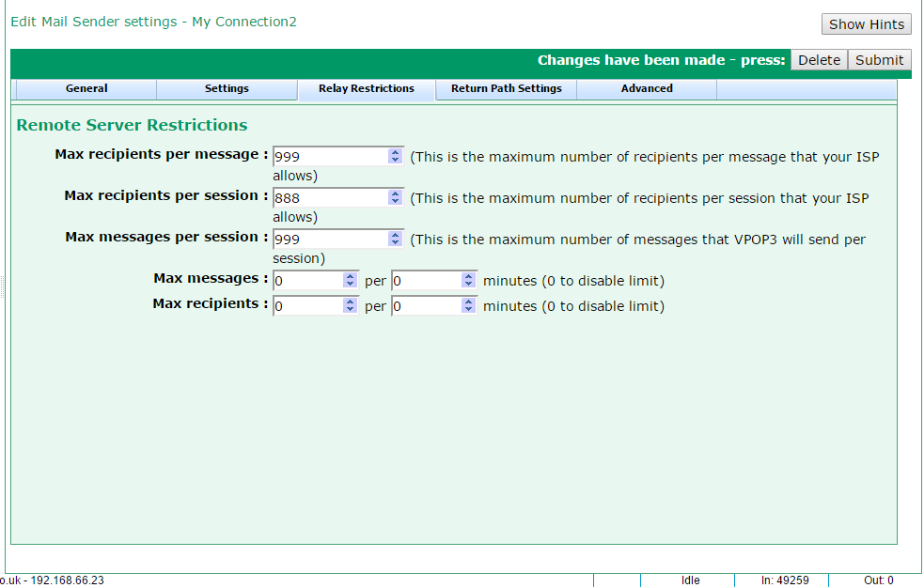This screenshot has width=924, height=588.
Task: Click the Max messages per session field
Action: 329,240
